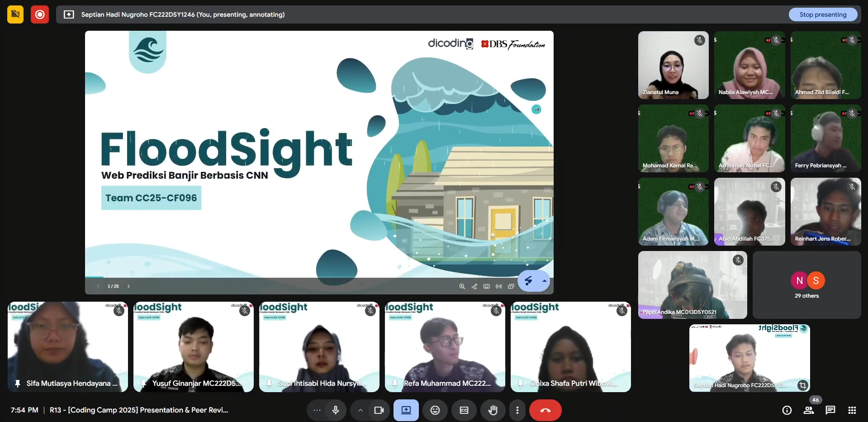868x422 pixels.
Task: Send an emoji reaction from the bottom bar
Action: click(x=435, y=410)
